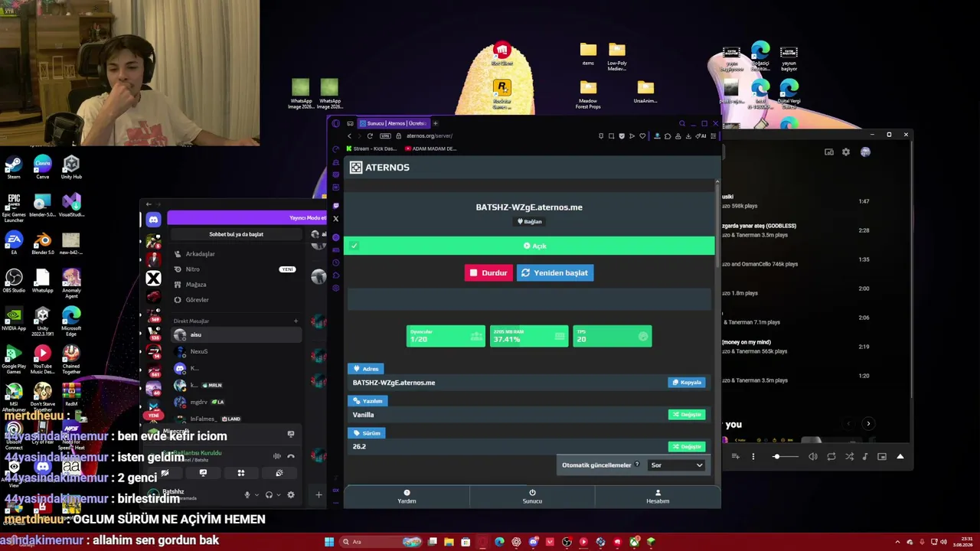Go back in the browser

pyautogui.click(x=349, y=136)
